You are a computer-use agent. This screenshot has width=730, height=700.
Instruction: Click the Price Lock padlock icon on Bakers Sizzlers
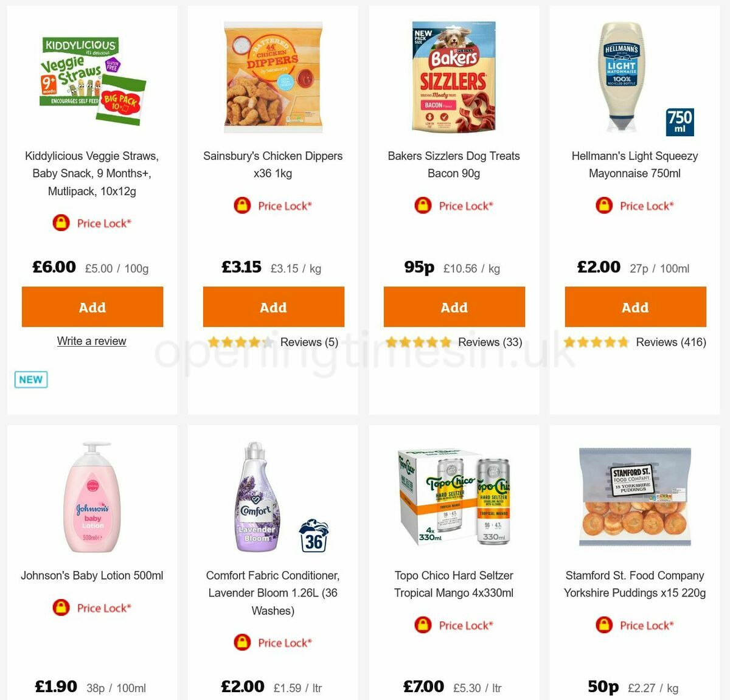pyautogui.click(x=422, y=206)
